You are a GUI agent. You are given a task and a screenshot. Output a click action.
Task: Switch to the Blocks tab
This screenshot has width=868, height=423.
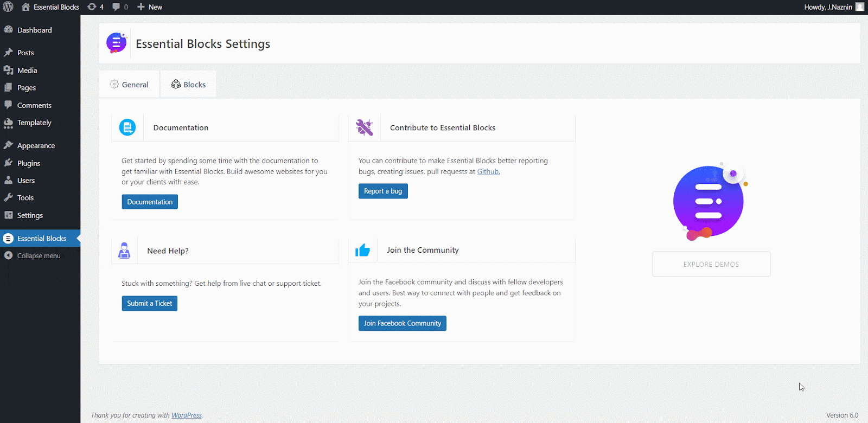point(188,85)
